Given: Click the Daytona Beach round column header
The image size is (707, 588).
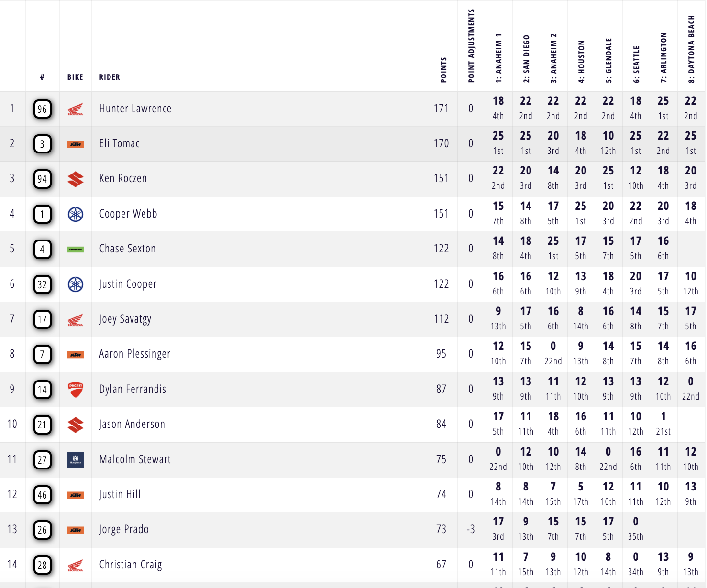Looking at the screenshot, I should [x=691, y=49].
